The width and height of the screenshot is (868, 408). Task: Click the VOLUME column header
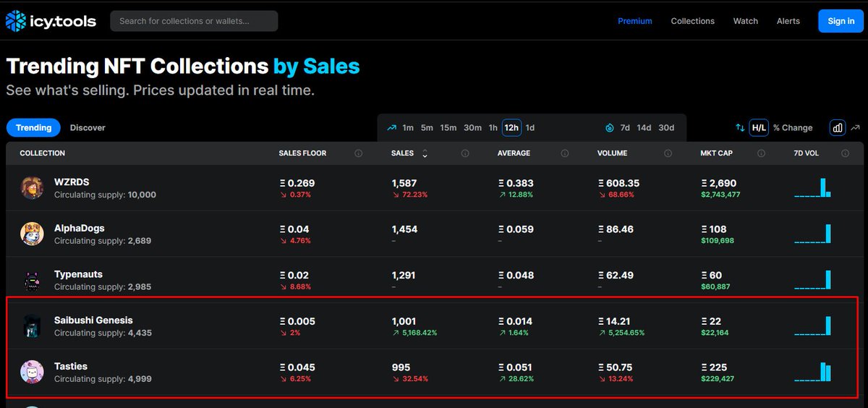click(x=612, y=153)
